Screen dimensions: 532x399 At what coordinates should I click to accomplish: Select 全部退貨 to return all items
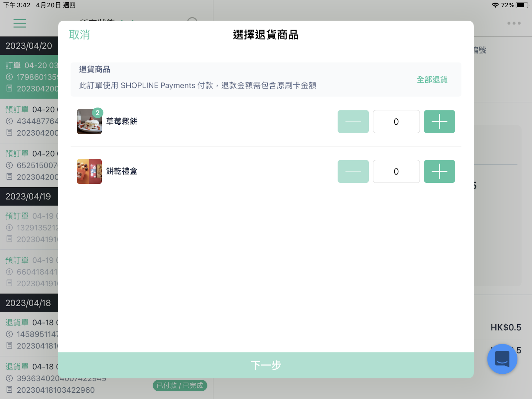(x=432, y=80)
